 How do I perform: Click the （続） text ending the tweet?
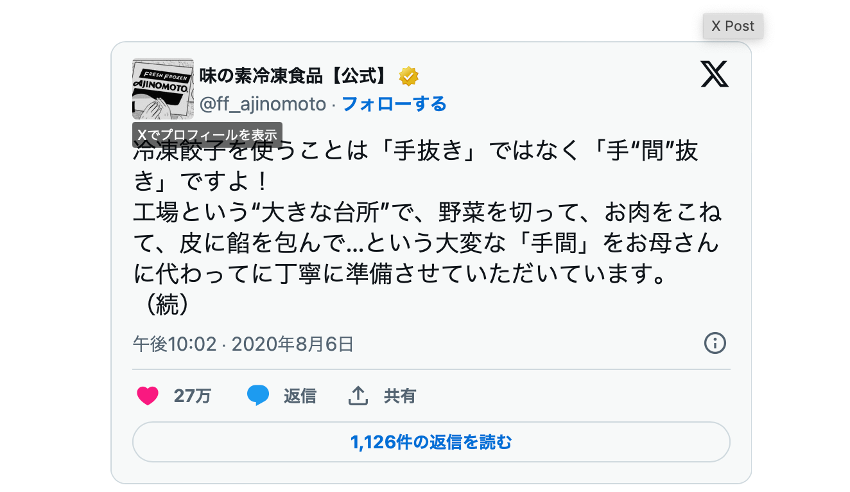[x=162, y=301]
